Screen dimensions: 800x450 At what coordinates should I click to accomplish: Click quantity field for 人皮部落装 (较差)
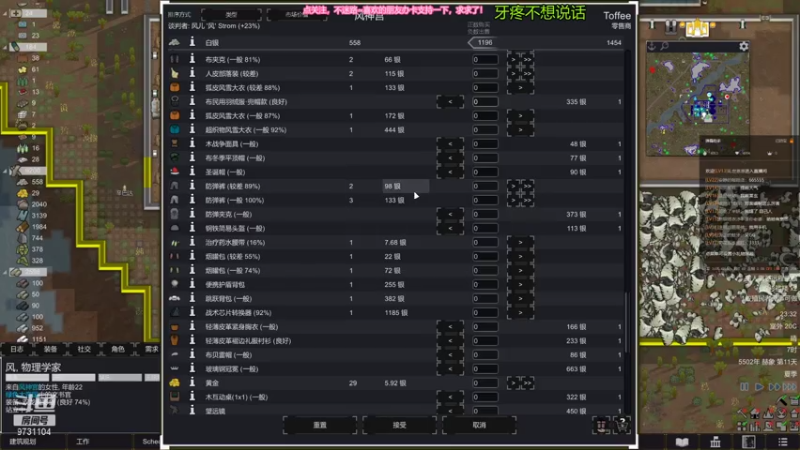click(x=485, y=73)
